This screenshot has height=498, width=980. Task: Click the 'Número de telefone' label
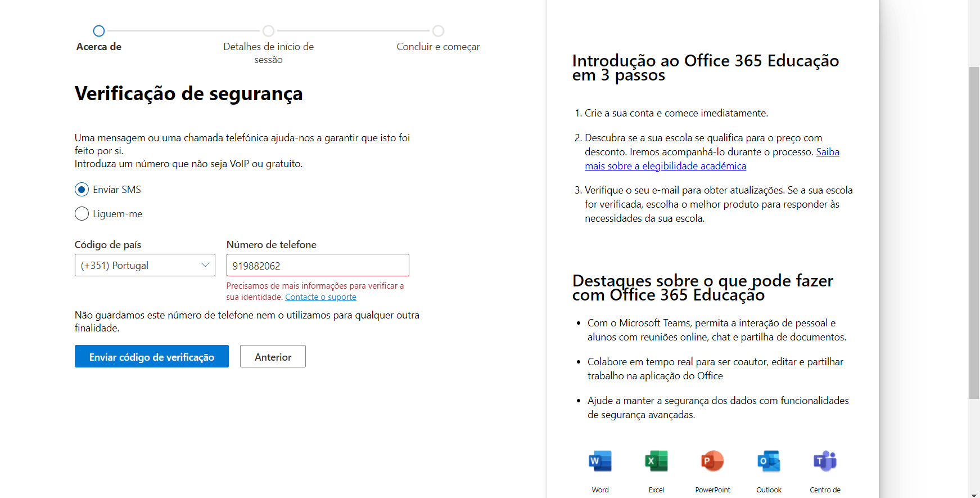click(272, 245)
